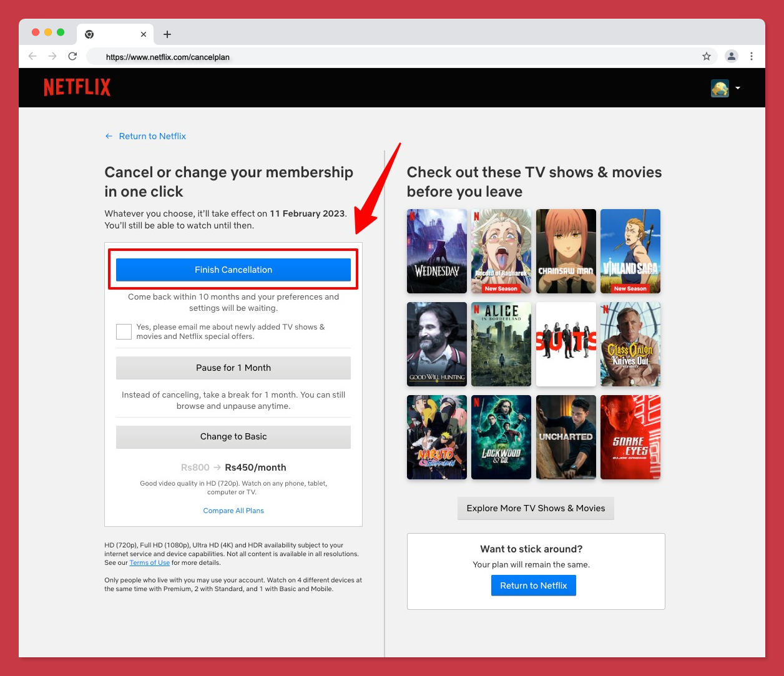Click the Return to Netflix back link
Viewport: 784px width, 676px height.
point(145,136)
